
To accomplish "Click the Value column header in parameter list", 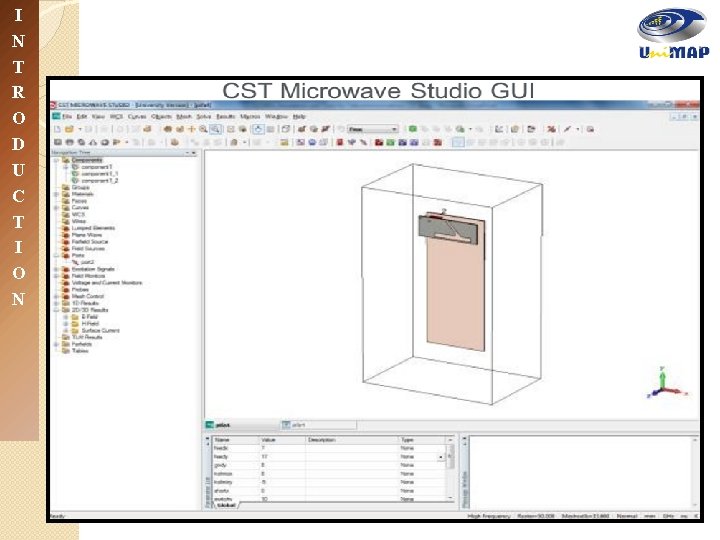I will click(x=283, y=440).
